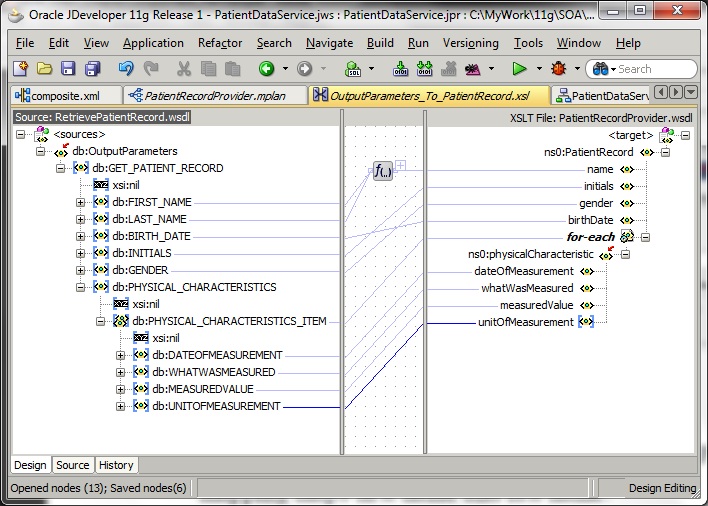The height and width of the screenshot is (506, 708).
Task: Click the Save All toolbar icon
Action: pos(93,69)
